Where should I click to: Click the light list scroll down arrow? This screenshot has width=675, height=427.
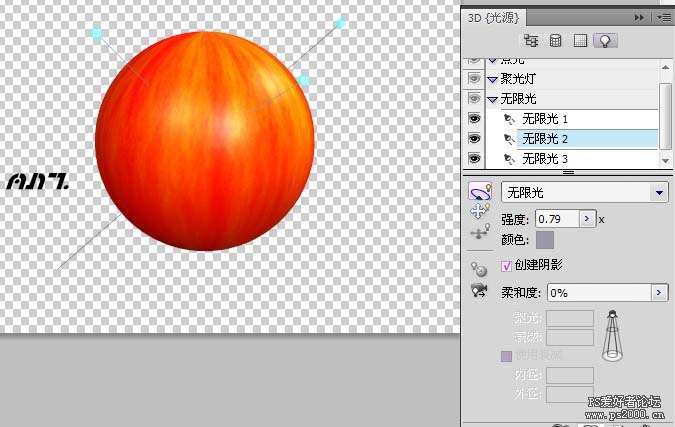[666, 161]
